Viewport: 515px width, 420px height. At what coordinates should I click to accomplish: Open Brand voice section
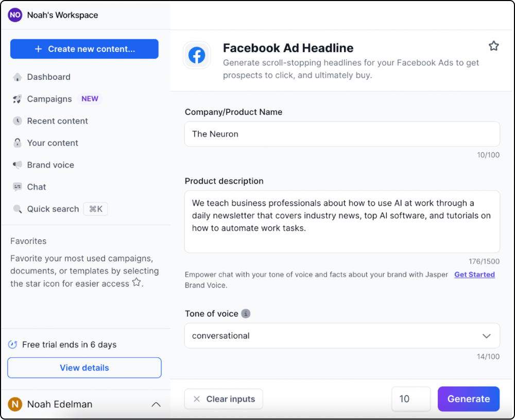coord(50,165)
